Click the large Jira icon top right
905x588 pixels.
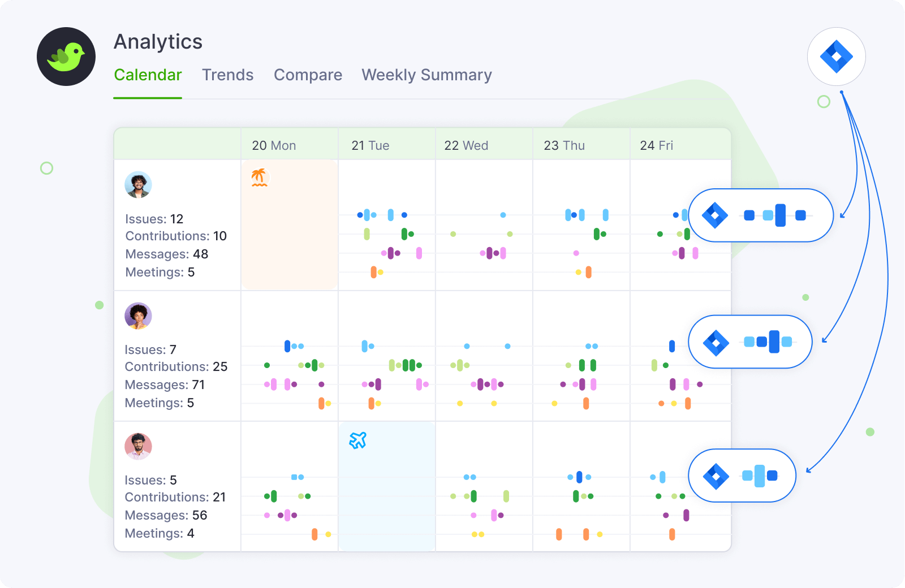pyautogui.click(x=836, y=57)
